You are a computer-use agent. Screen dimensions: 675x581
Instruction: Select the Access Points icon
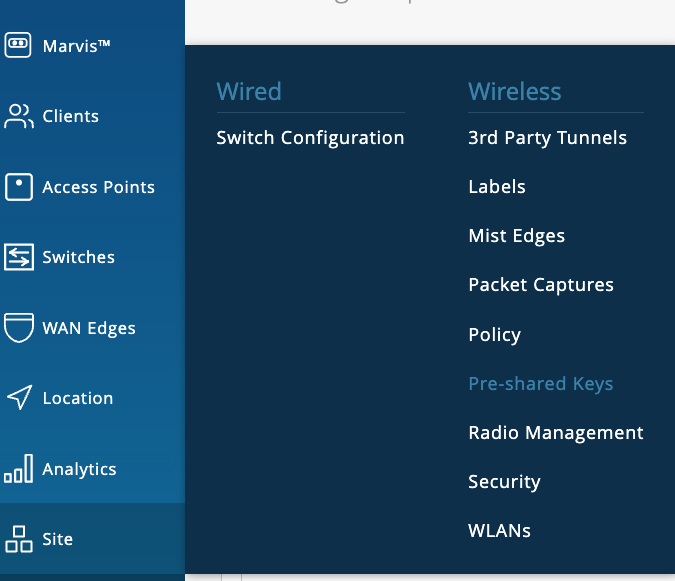pos(19,187)
